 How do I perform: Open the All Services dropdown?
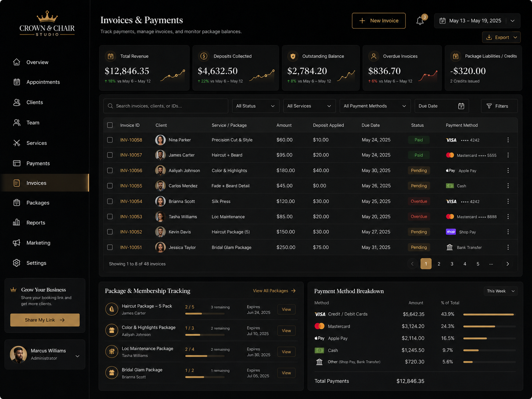[x=309, y=106]
